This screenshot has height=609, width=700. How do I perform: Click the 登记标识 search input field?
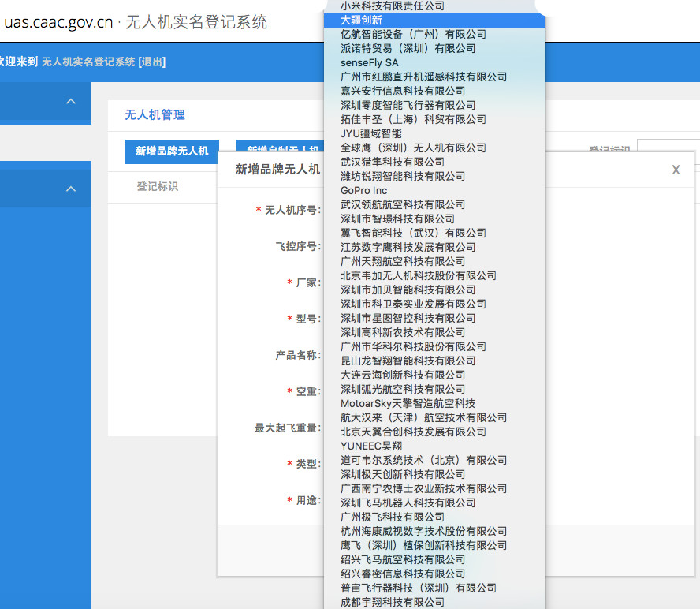[x=668, y=150]
